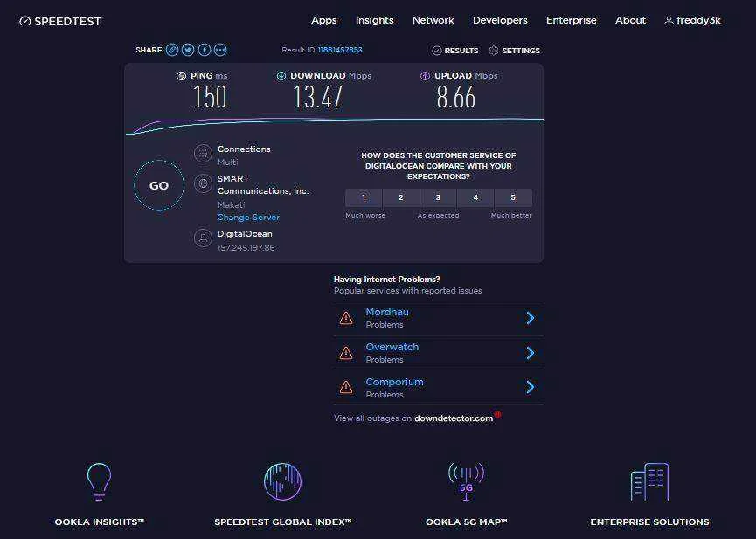This screenshot has width=756, height=539.
Task: Click the Speedtest logo
Action: coord(60,21)
